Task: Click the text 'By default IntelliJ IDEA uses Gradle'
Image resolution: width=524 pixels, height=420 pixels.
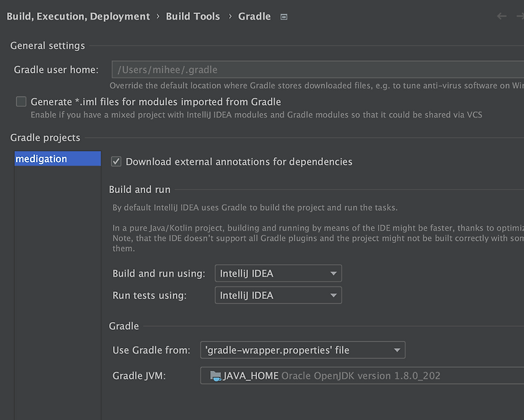Action: 255,208
